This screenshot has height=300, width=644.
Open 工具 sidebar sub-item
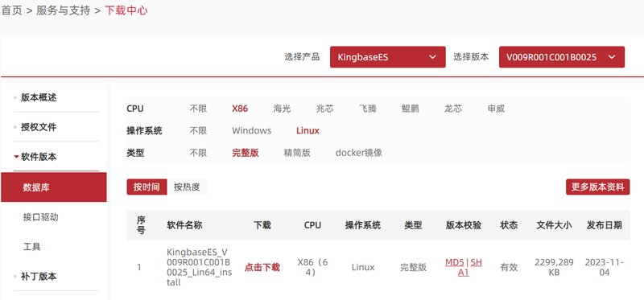pos(32,247)
